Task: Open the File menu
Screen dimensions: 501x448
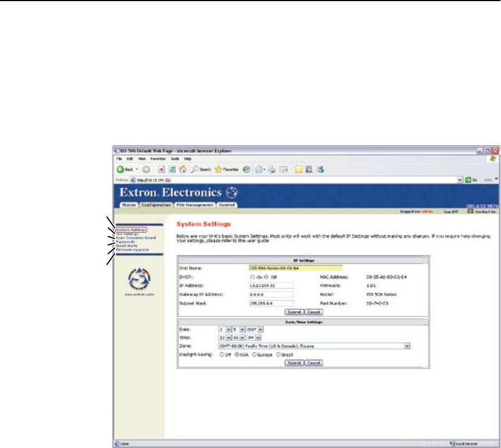Action: 119,159
